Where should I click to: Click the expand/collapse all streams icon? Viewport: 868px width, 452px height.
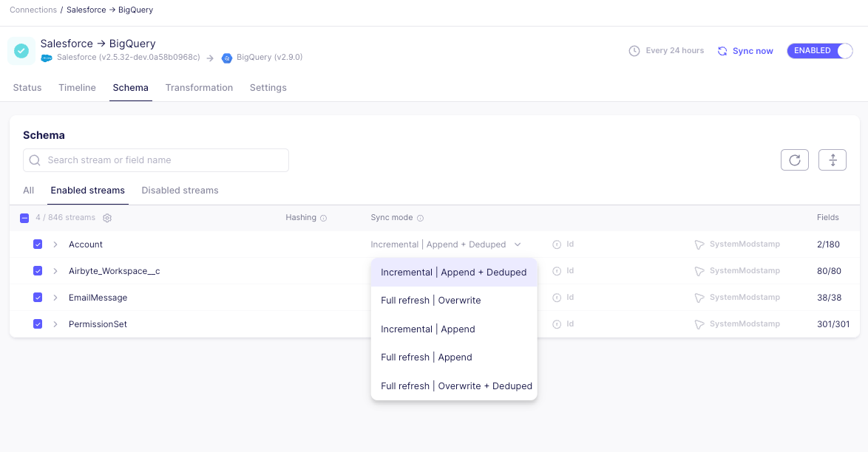click(x=833, y=160)
